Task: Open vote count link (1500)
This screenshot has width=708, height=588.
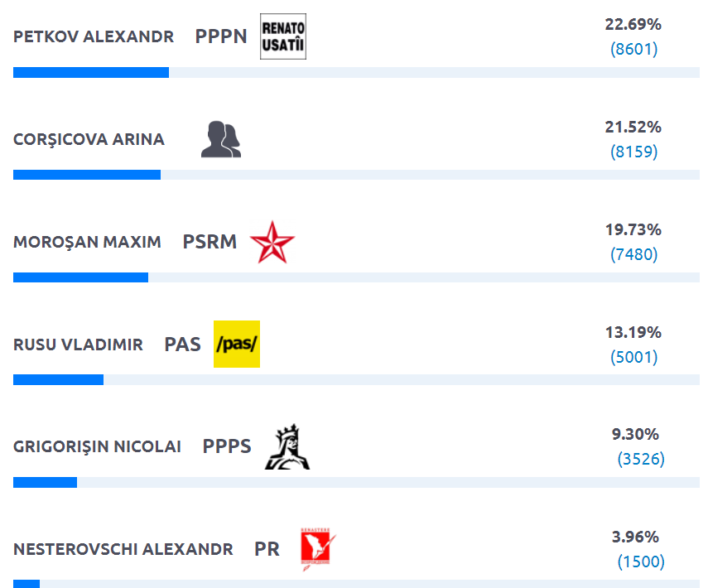Action: (640, 561)
